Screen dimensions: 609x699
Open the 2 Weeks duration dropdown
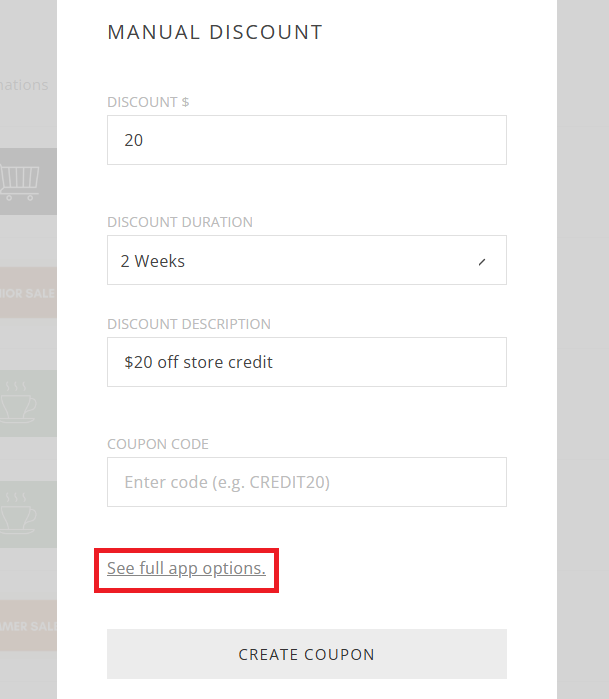tap(307, 260)
